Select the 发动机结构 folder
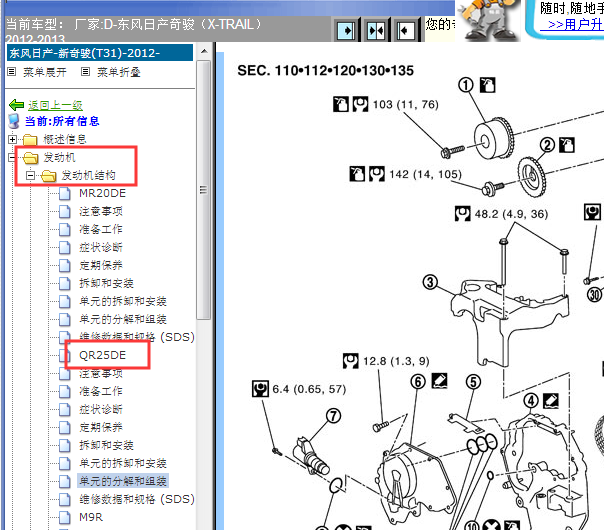604x530 pixels. [x=88, y=175]
